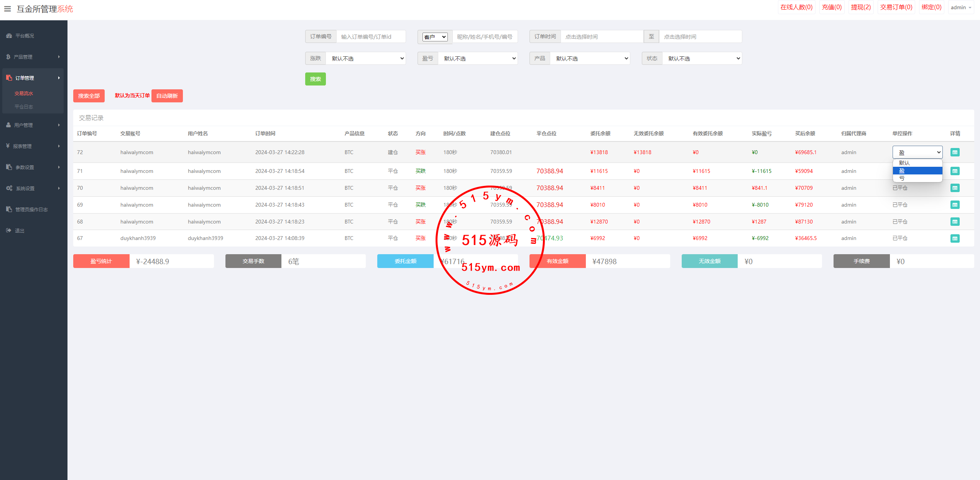This screenshot has height=480, width=980.
Task: Open detail icon for order 72
Action: coord(955,152)
